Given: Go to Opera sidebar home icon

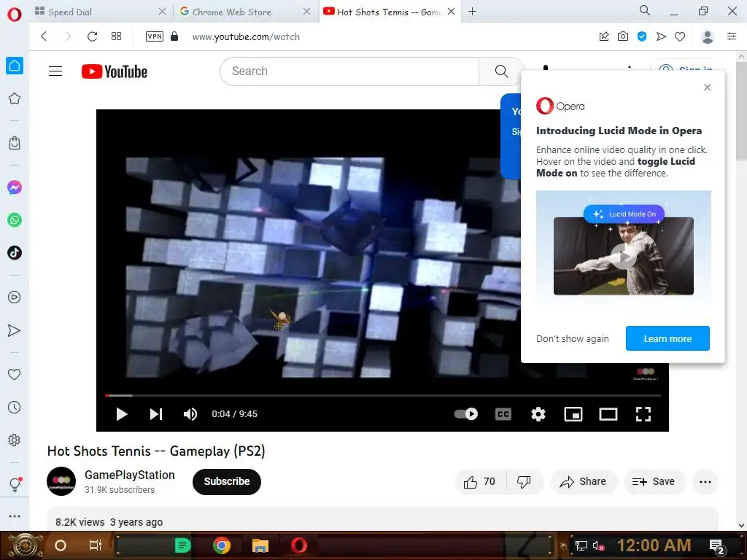Looking at the screenshot, I should tap(15, 66).
